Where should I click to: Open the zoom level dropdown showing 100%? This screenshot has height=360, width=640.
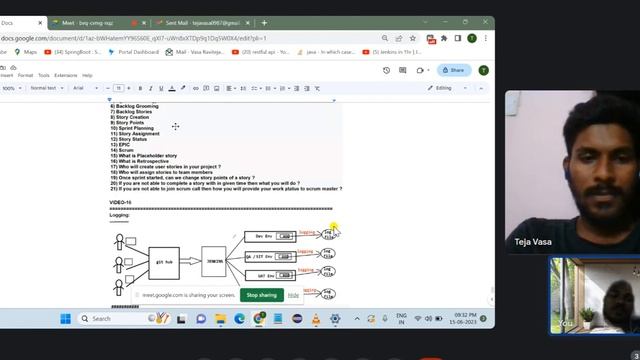(11, 88)
